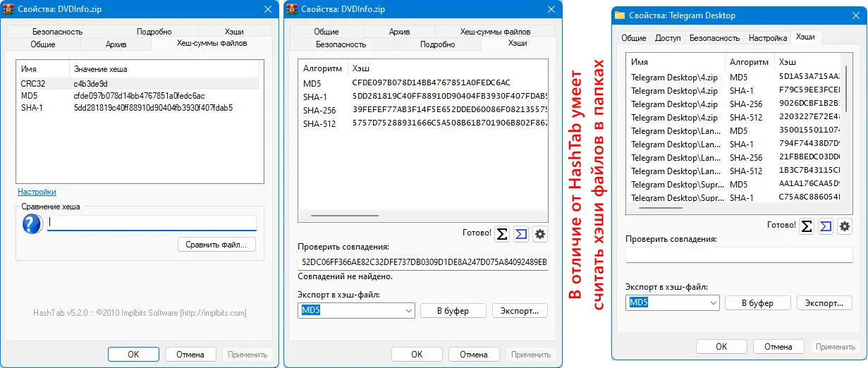
Task: Open gear settings in Telegram Desktop window
Action: 845,226
